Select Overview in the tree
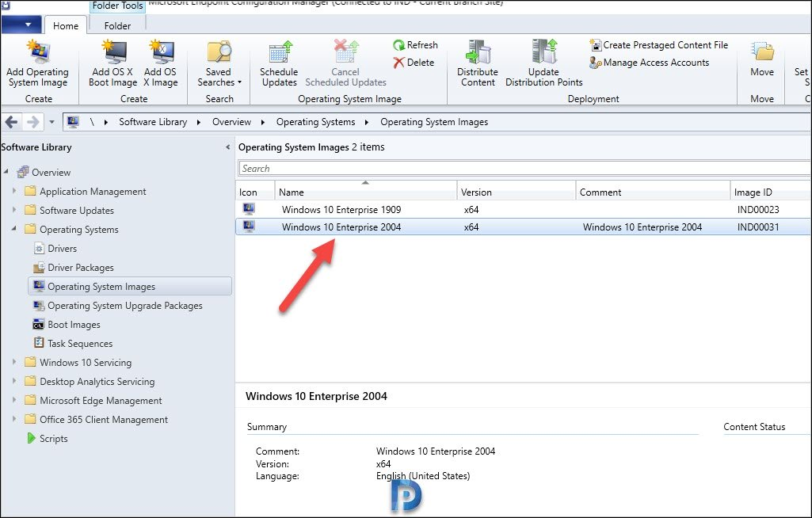Viewport: 812px width, 518px height. 51,173
